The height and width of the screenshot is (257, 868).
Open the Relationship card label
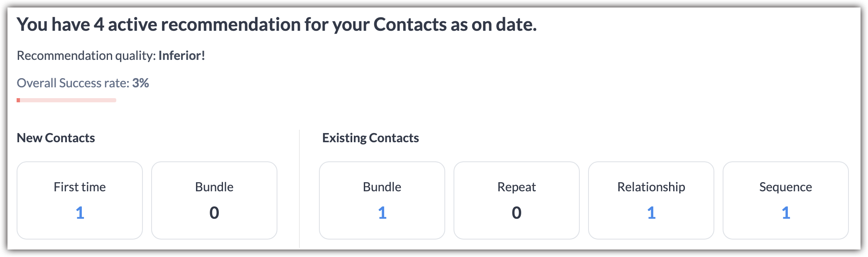point(651,187)
